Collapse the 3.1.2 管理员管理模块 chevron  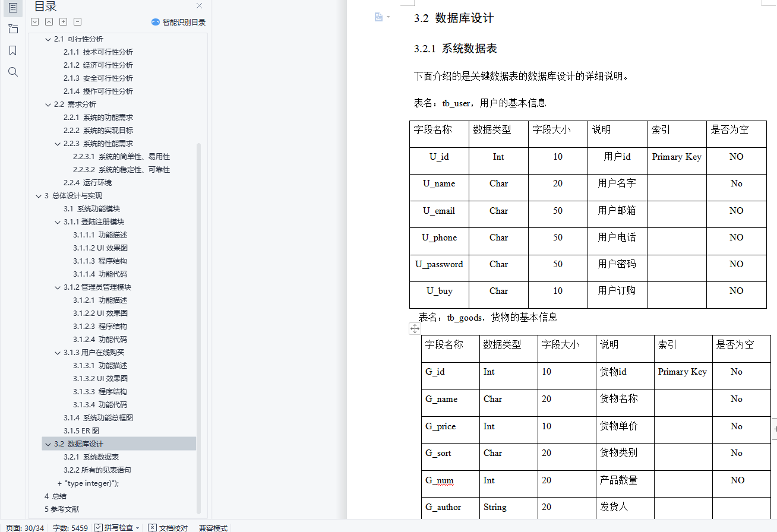[x=58, y=287]
